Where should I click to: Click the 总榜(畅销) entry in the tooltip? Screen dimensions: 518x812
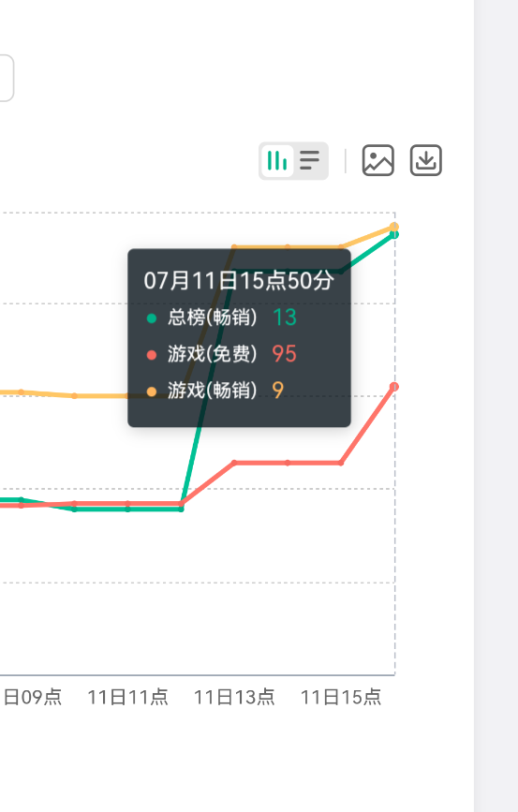(222, 317)
